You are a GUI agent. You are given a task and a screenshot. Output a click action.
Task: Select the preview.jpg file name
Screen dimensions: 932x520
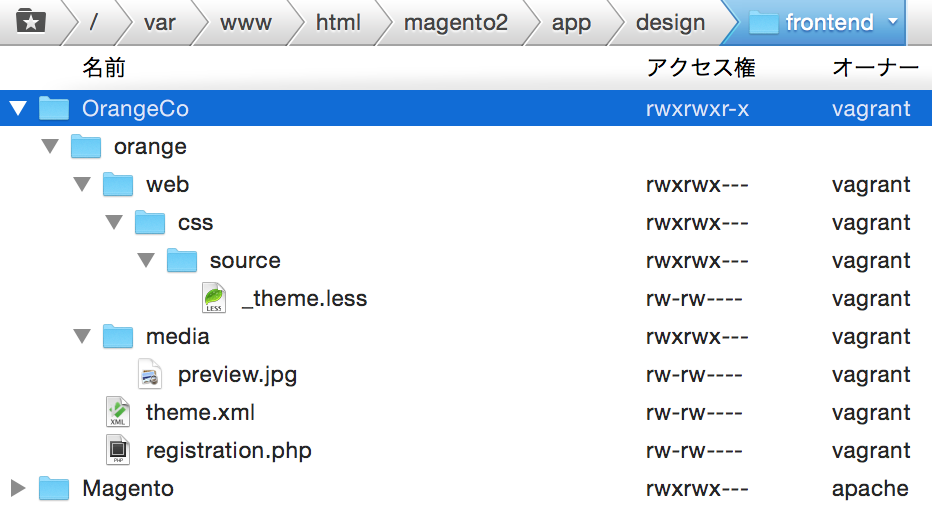[237, 375]
